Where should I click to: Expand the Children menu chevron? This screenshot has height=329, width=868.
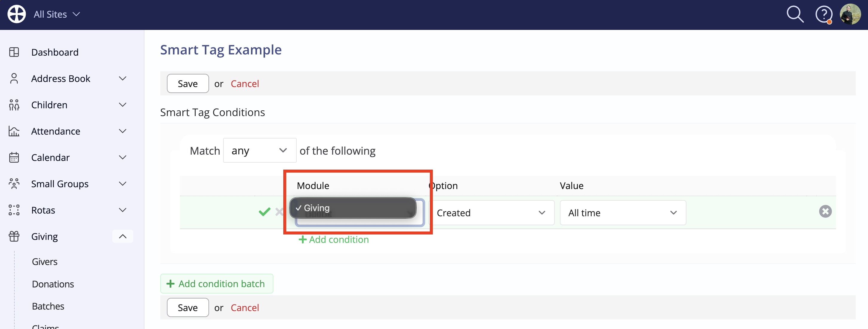[x=123, y=105]
